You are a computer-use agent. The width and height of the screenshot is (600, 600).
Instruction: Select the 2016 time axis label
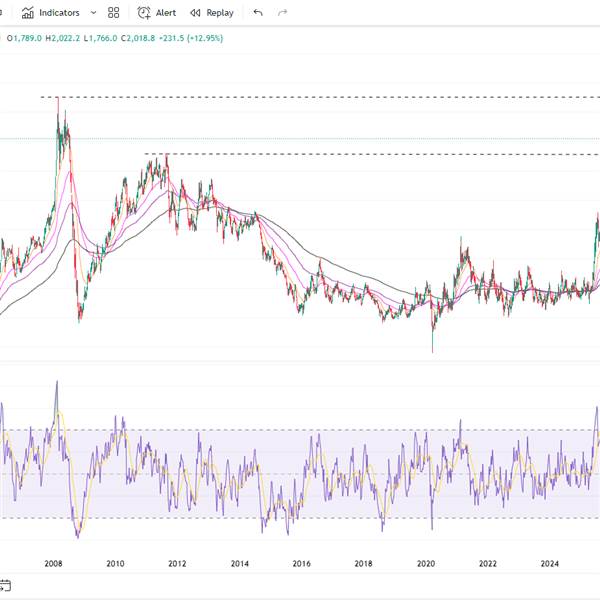pyautogui.click(x=302, y=564)
